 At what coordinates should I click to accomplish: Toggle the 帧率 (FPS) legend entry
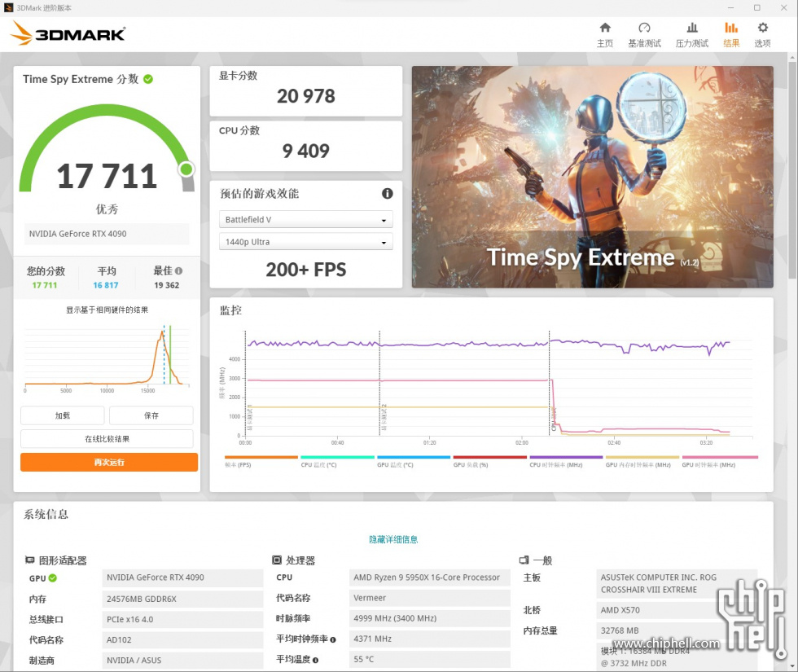(x=261, y=461)
